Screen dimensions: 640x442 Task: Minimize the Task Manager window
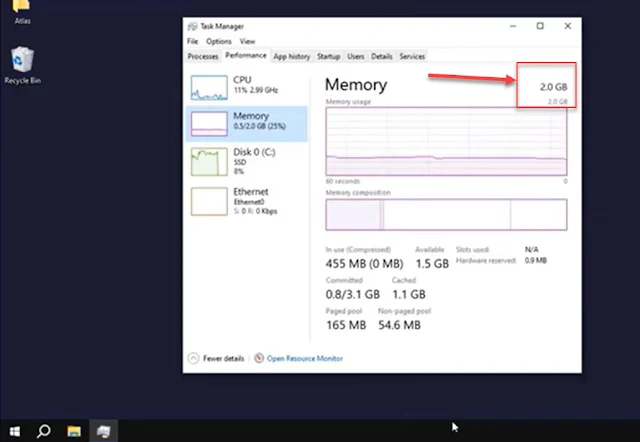coord(513,26)
